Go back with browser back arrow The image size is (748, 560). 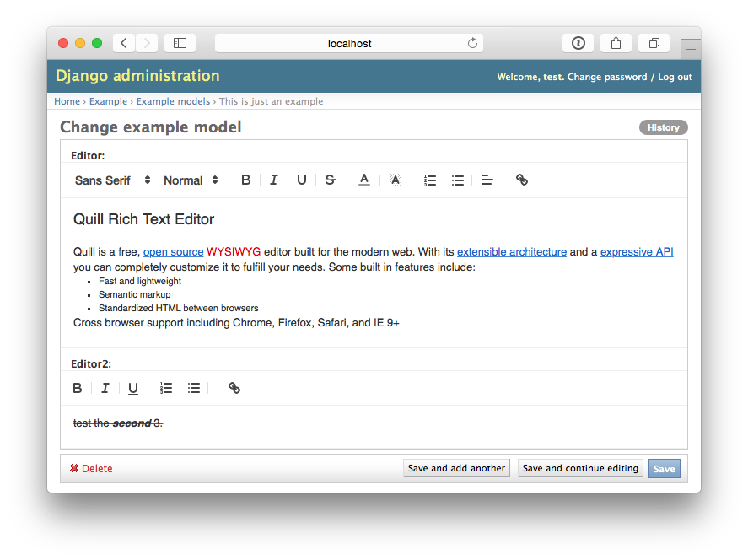pyautogui.click(x=124, y=43)
